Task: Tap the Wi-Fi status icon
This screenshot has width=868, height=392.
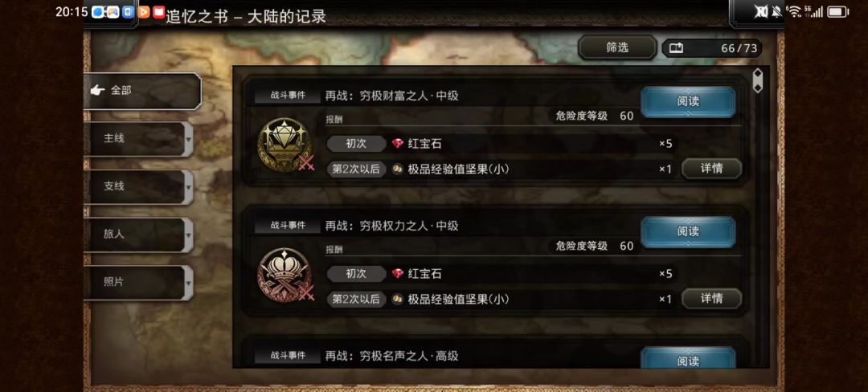Action: [x=795, y=11]
